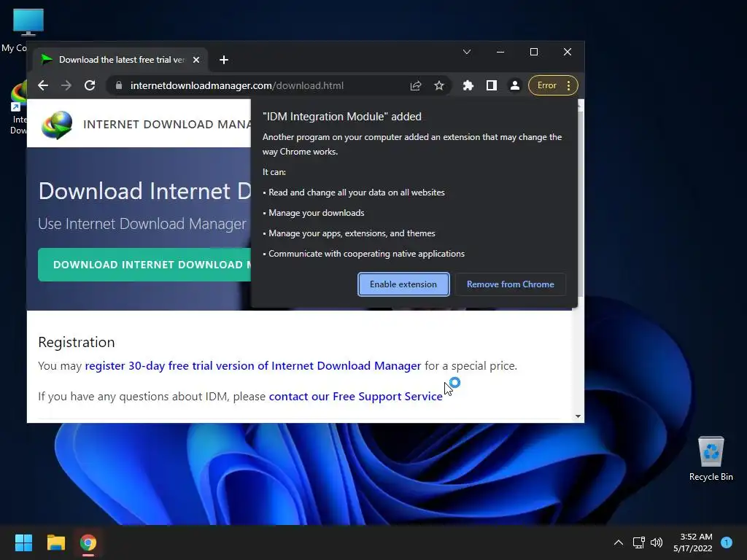747x560 pixels.
Task: Click the 'INTERNET DOWNLOAD MANA' site title text
Action: point(167,124)
